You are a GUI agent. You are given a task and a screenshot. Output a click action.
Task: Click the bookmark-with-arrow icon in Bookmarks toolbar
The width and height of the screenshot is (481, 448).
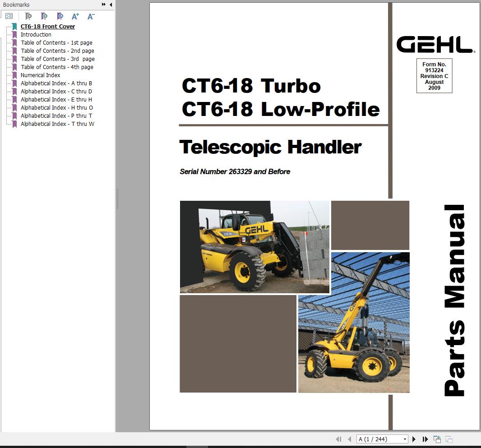(60, 16)
